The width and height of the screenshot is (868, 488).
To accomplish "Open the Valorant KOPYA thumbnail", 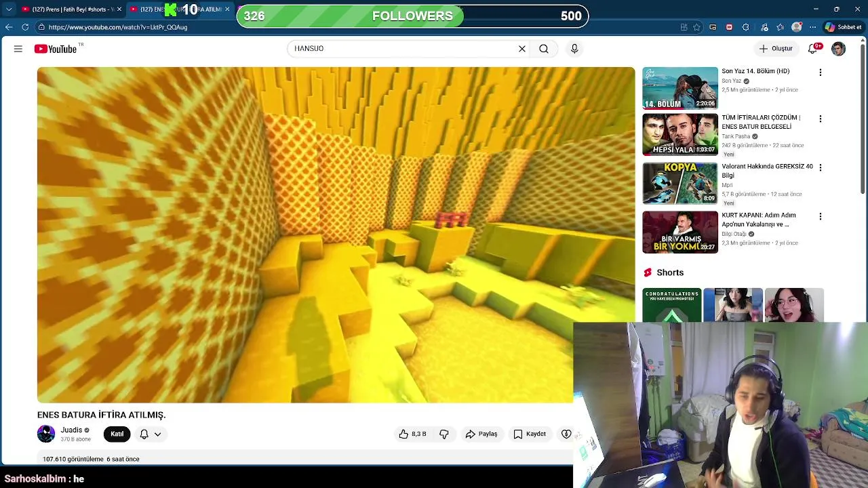I will pos(680,183).
